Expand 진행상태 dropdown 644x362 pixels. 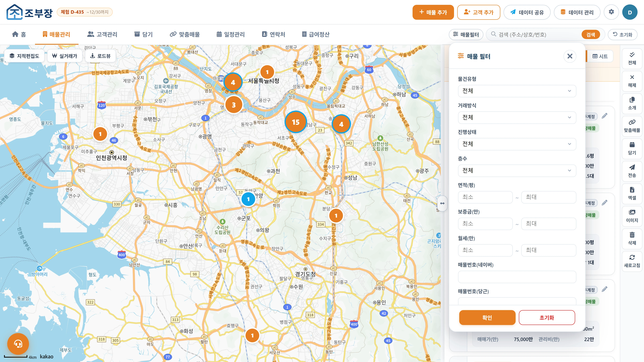(517, 144)
